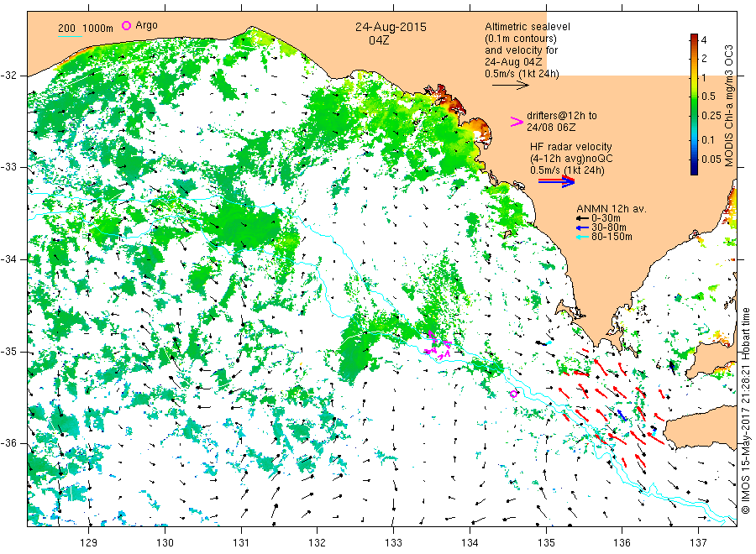Image resolution: width=756 pixels, height=554 pixels.
Task: Click the blue 30-80m ANMN arrow symbol
Action: pyautogui.click(x=582, y=227)
